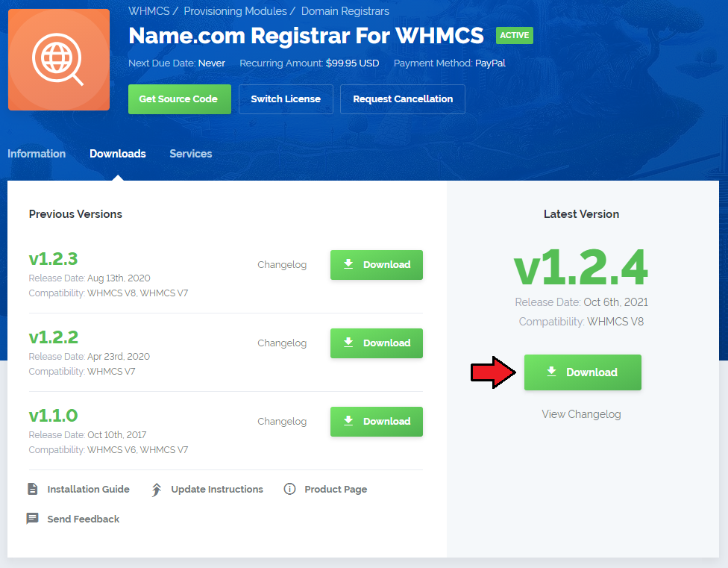Click the download arrow icon for v1.2.3
The width and height of the screenshot is (728, 568).
pyautogui.click(x=348, y=264)
